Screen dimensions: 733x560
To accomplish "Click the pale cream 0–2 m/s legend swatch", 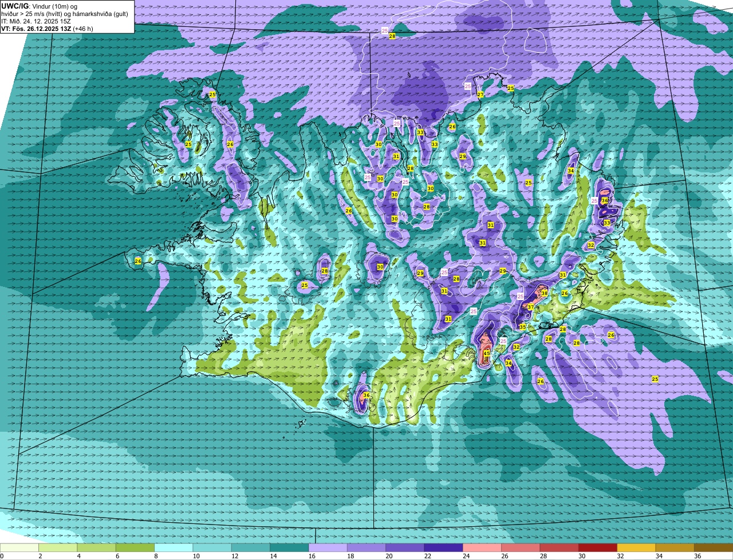I will pyautogui.click(x=19, y=547).
